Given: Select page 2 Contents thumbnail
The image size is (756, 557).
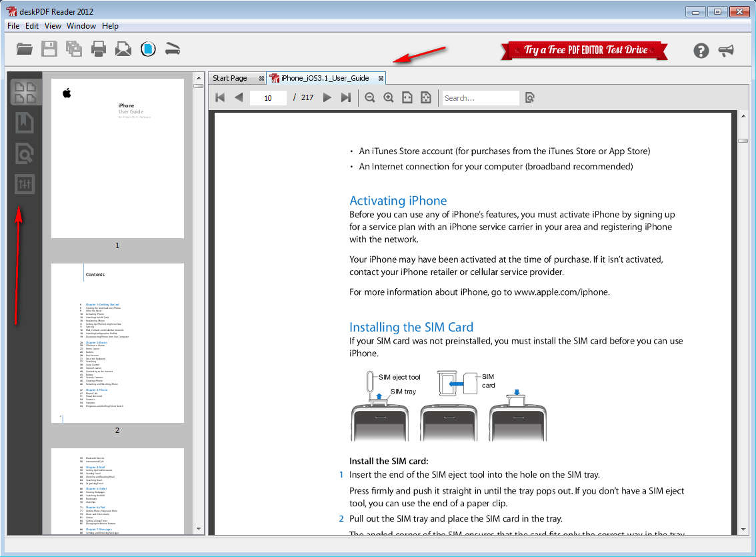Looking at the screenshot, I should click(117, 343).
